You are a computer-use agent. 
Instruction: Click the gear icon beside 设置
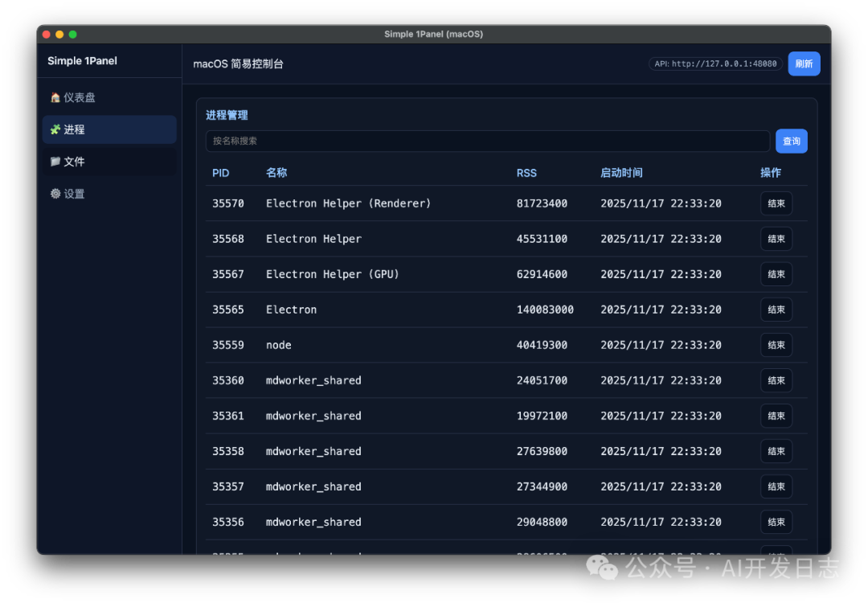55,194
